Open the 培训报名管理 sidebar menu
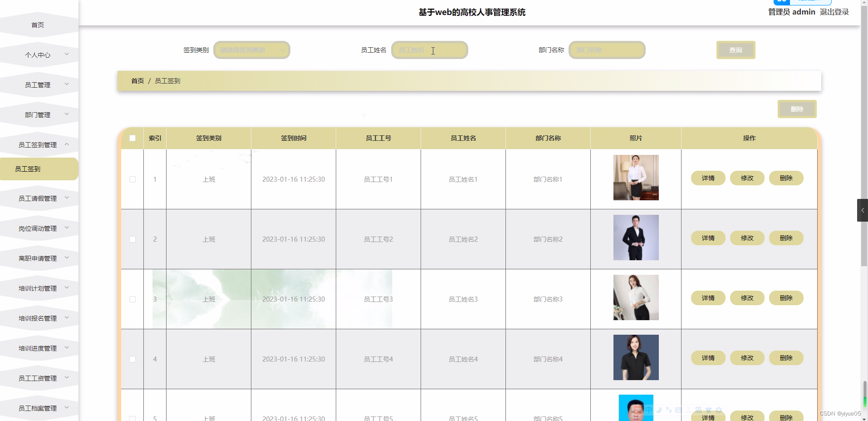868x421 pixels. tap(38, 318)
